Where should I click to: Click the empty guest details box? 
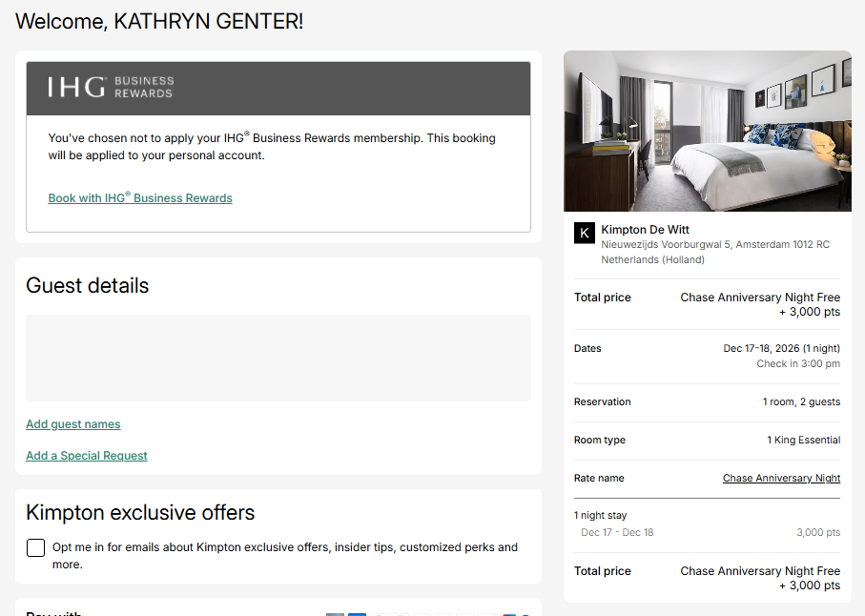[278, 358]
